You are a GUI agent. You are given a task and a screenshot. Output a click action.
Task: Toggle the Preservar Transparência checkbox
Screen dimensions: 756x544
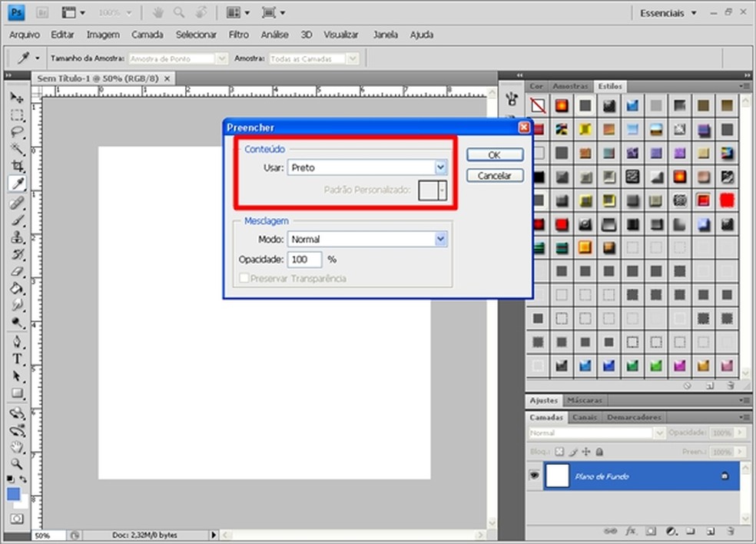coord(244,278)
